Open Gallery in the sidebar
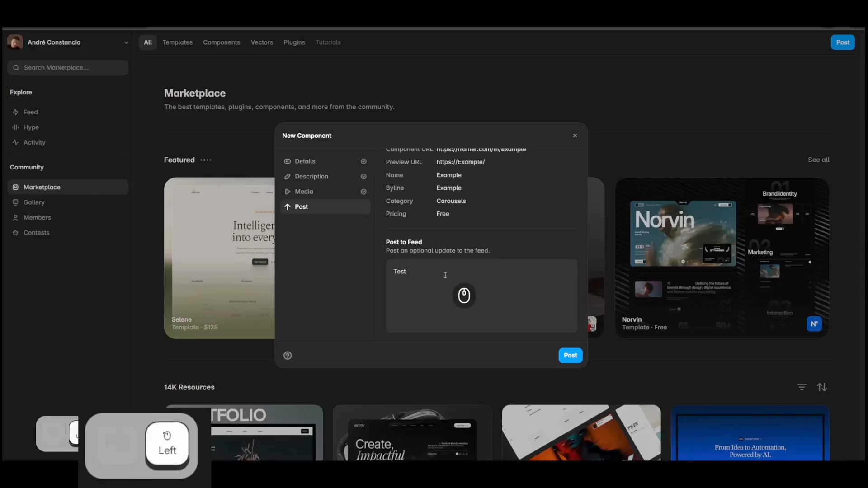868x488 pixels. (x=68, y=202)
